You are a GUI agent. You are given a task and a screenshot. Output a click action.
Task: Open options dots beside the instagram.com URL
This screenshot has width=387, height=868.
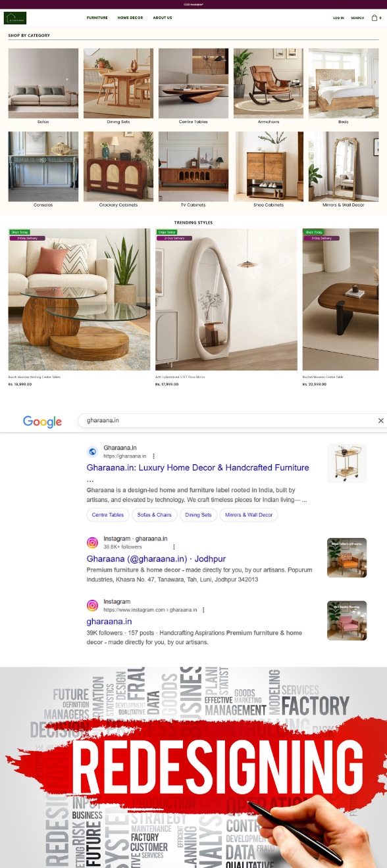point(203,610)
